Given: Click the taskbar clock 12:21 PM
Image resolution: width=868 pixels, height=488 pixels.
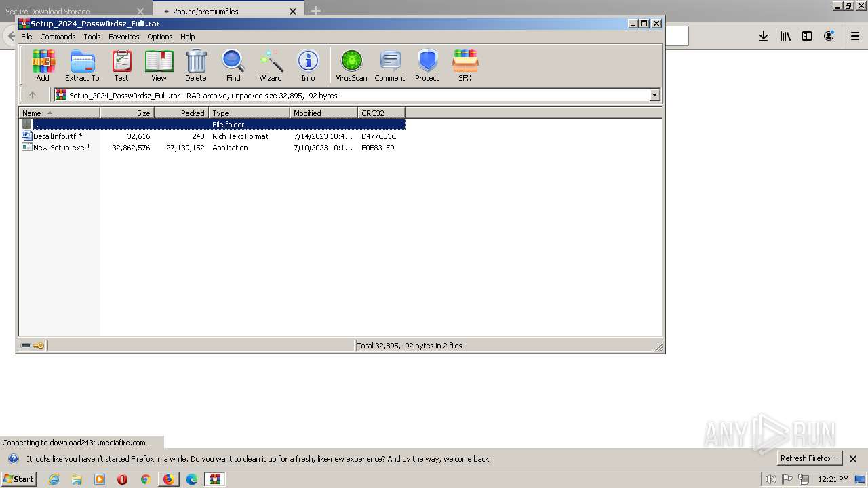Looking at the screenshot, I should coord(833,479).
